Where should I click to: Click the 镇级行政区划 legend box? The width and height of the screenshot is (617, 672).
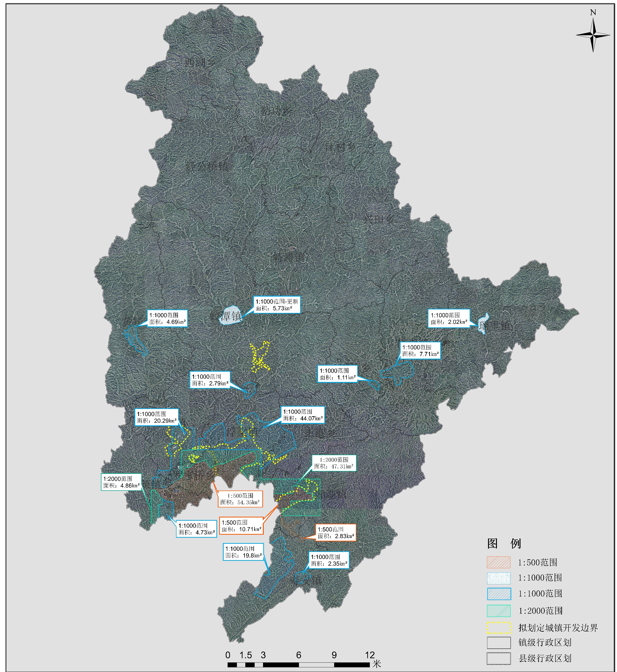499,643
